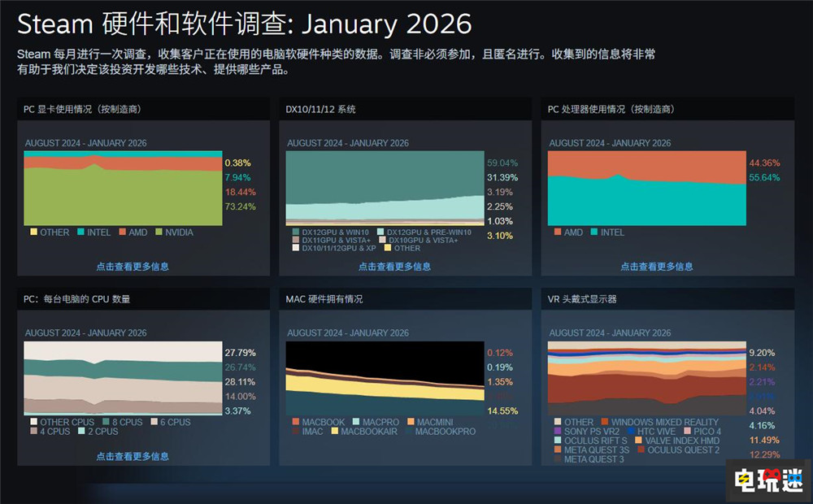This screenshot has height=504, width=813.
Task: Click the 18.44% value in graphics card panel
Action: click(240, 192)
